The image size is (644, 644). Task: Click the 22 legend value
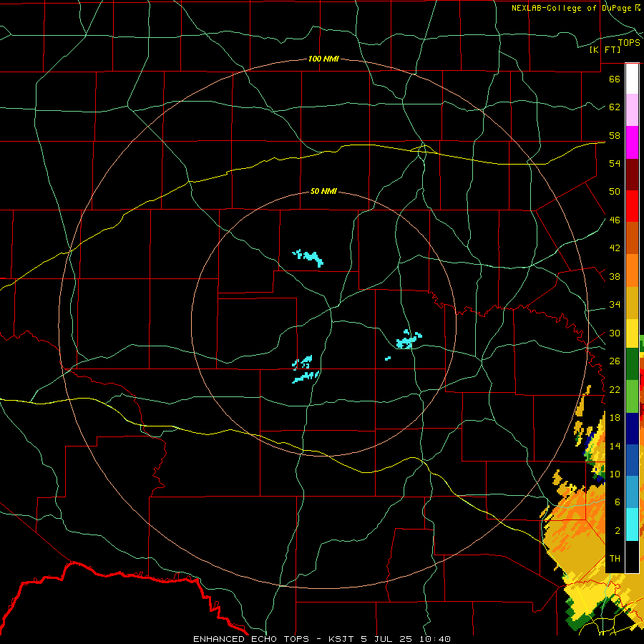615,389
